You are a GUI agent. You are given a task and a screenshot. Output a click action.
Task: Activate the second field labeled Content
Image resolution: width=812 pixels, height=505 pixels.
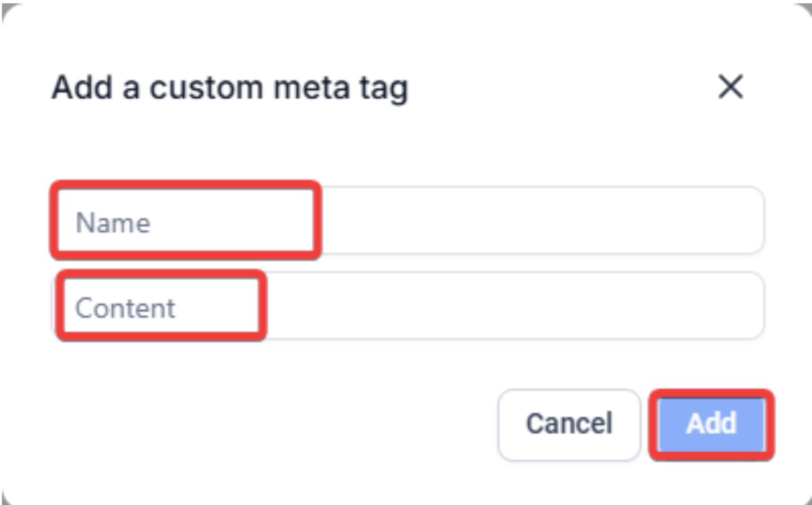coord(408,306)
